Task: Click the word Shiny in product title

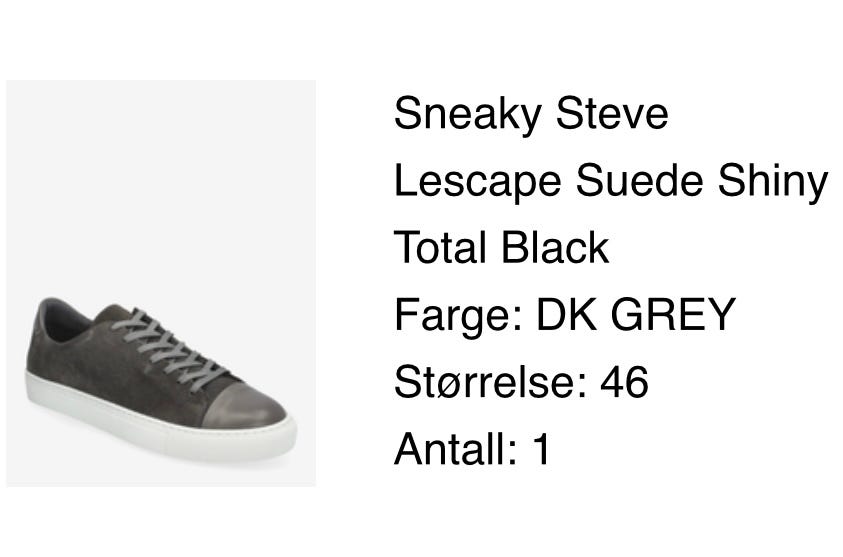Action: click(773, 181)
